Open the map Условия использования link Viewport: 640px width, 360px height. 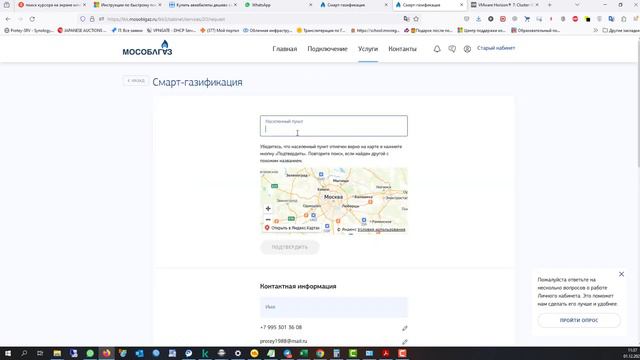pos(381,229)
